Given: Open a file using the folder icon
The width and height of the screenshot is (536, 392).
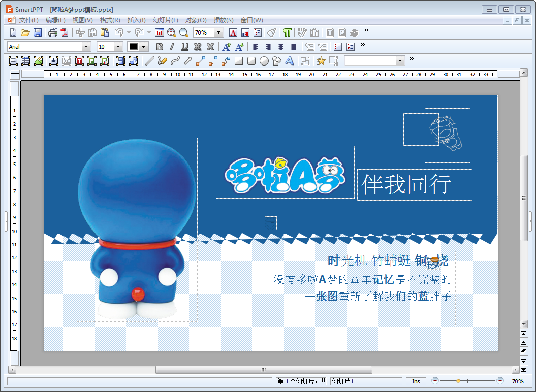Looking at the screenshot, I should pos(25,33).
